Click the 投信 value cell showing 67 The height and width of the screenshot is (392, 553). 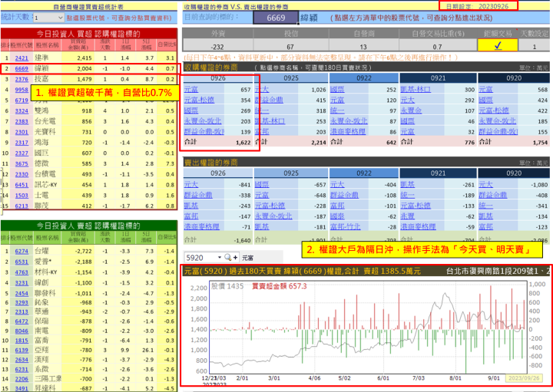tap(290, 46)
